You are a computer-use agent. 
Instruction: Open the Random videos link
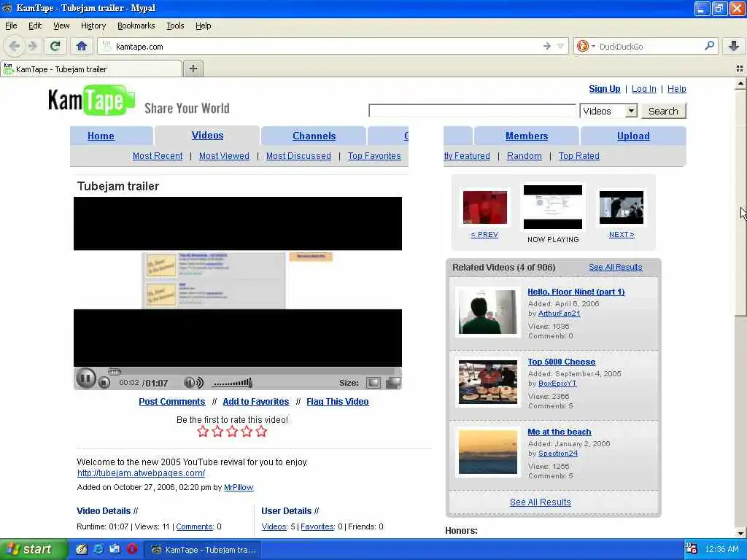pos(524,156)
